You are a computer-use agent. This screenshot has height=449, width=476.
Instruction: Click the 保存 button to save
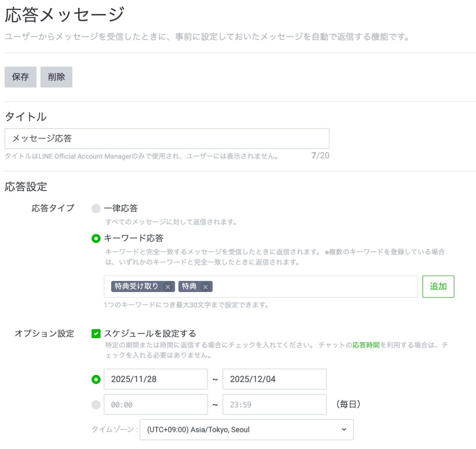[20, 77]
